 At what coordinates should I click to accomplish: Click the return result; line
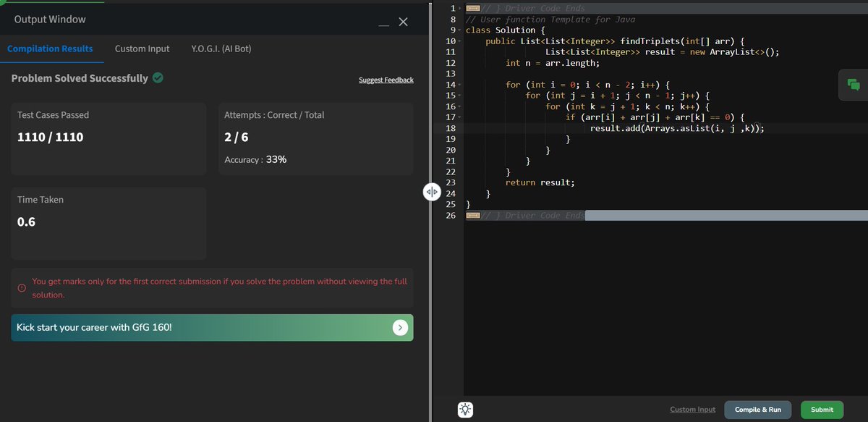540,182
